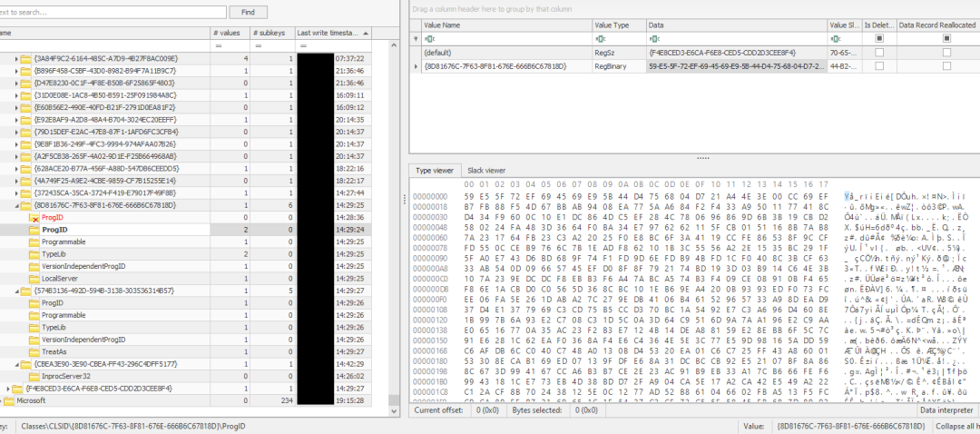
Task: Expand key {9E8F1B36-249F-4FC3-9994-974AFAA07B26}
Action: pos(16,143)
